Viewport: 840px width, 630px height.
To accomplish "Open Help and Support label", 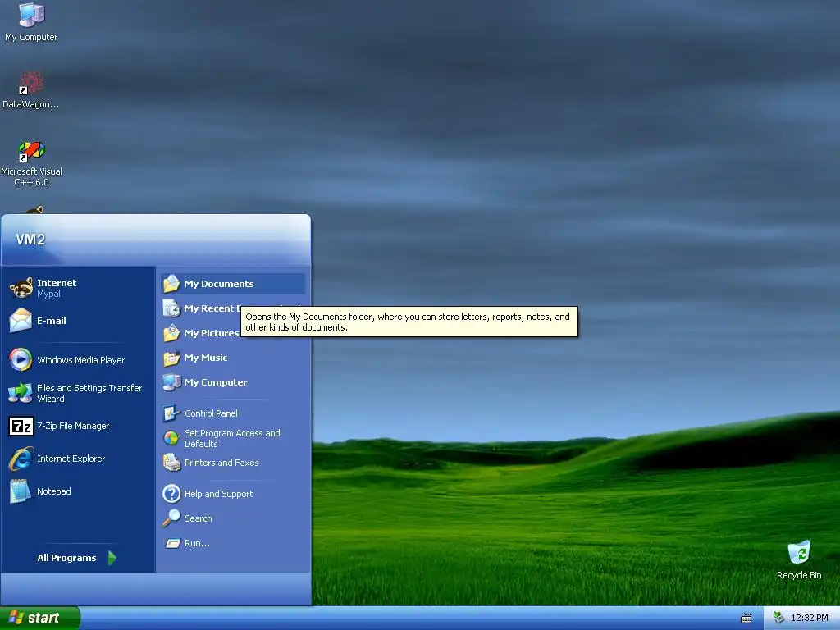I will [x=218, y=494].
